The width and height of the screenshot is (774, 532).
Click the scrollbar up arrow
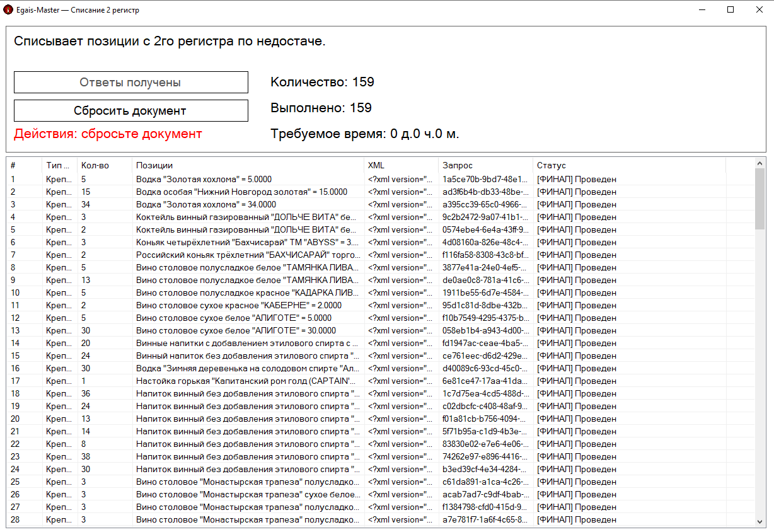tap(760, 164)
